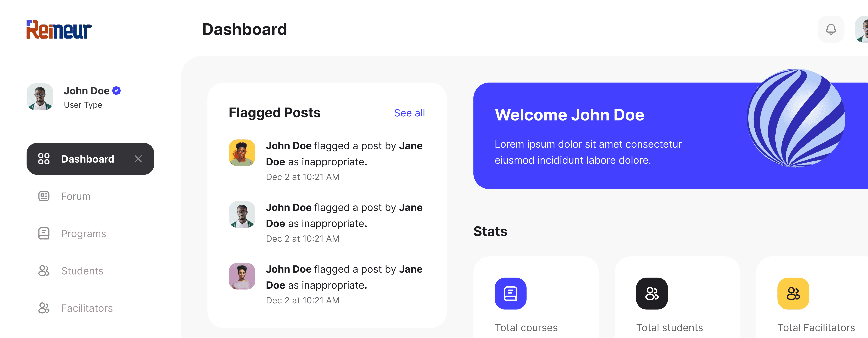The height and width of the screenshot is (338, 868).
Task: Click the Programs book icon
Action: [x=44, y=233]
